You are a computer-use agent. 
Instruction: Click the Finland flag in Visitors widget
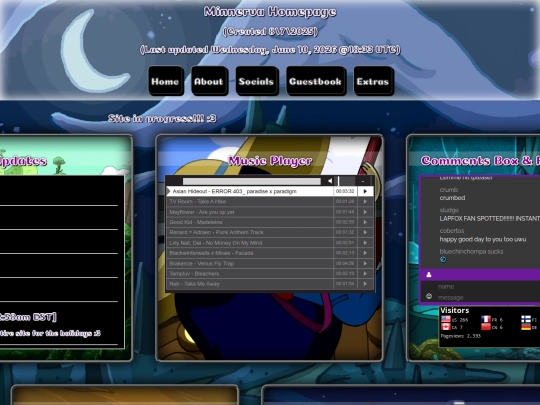click(526, 319)
